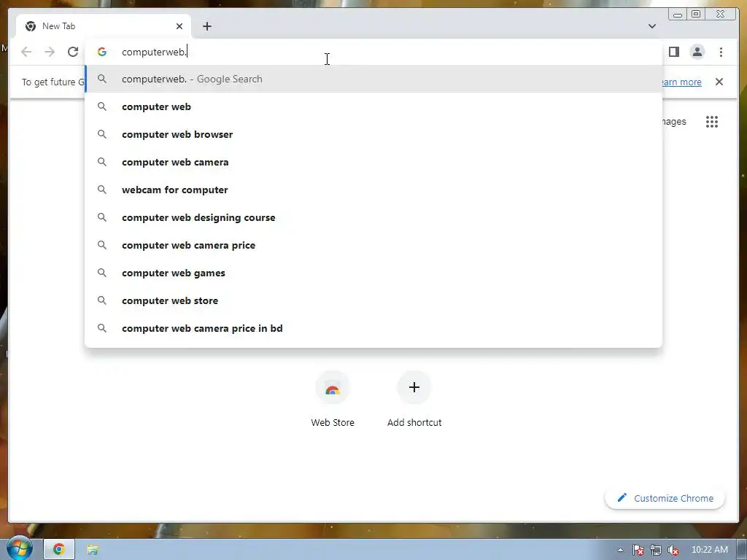
Task: Choose 'computer web camera' suggestion
Action: pos(373,162)
